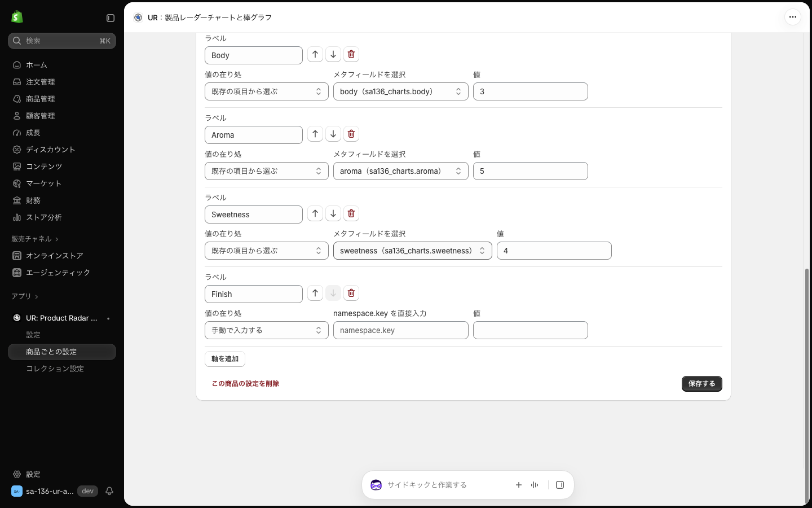This screenshot has height=508, width=812.
Task: Delete the Finish axis
Action: click(x=351, y=293)
